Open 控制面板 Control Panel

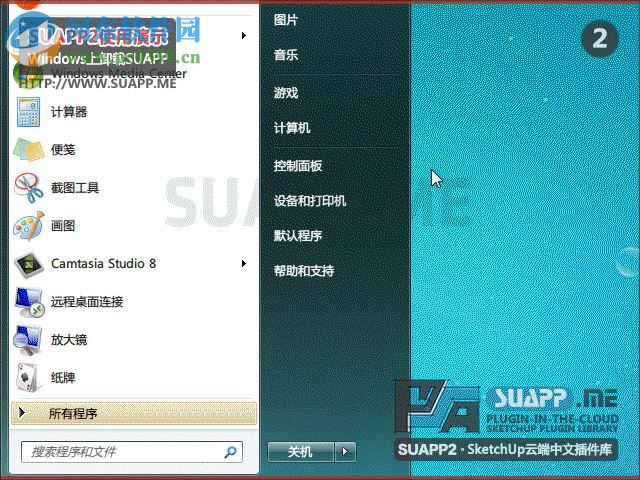coord(298,165)
